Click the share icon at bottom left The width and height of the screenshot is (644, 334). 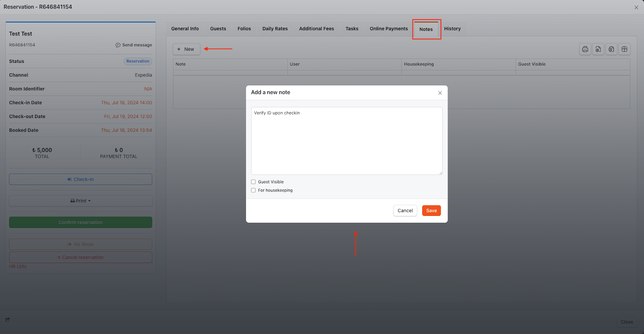[x=8, y=319]
